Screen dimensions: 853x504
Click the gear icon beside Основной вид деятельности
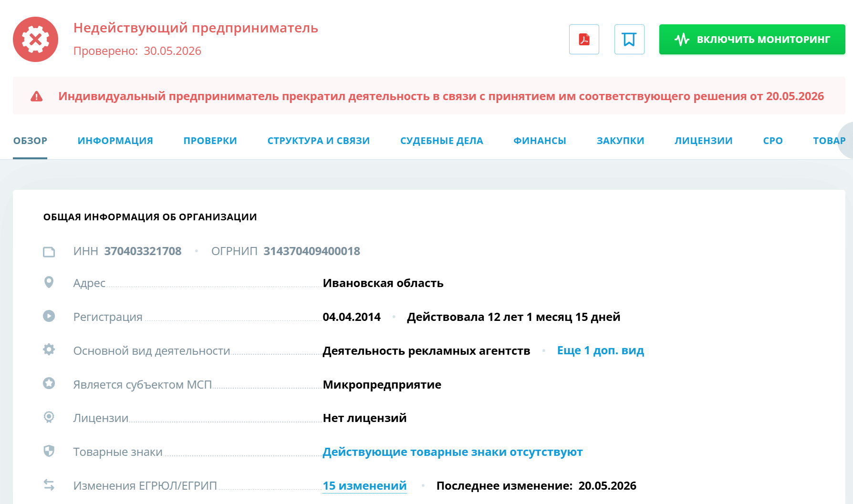tap(49, 350)
